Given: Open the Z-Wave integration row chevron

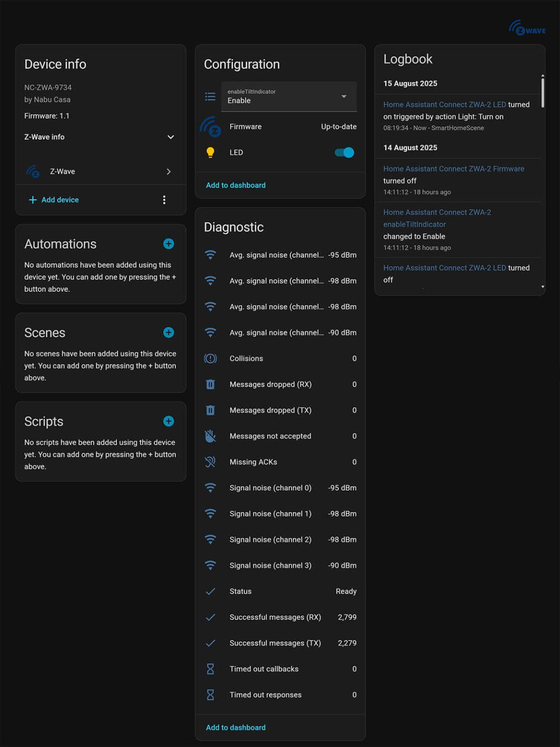Looking at the screenshot, I should pos(169,172).
